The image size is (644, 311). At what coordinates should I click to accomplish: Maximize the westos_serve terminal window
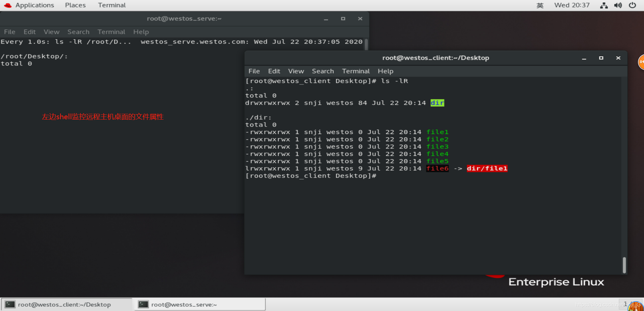(x=343, y=19)
